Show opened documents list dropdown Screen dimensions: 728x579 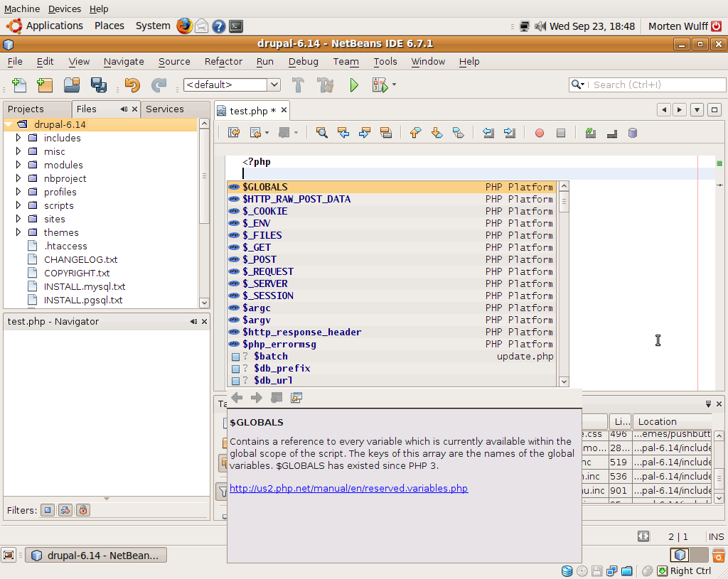[697, 110]
